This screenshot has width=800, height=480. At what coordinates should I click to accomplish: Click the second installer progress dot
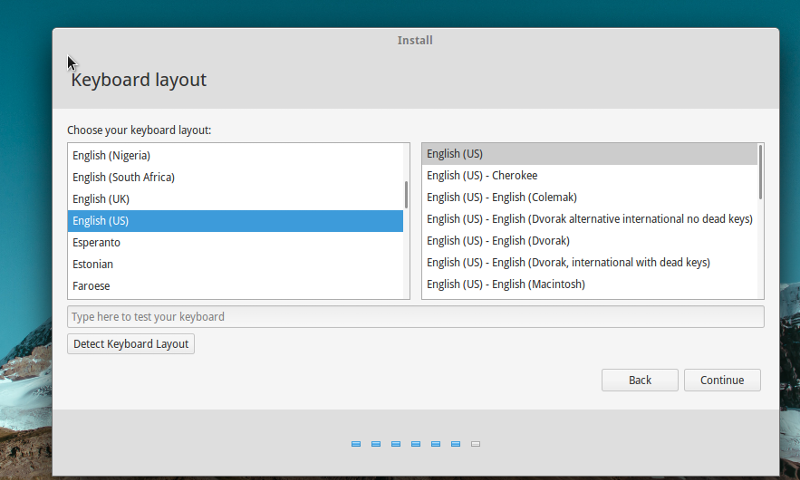click(376, 444)
